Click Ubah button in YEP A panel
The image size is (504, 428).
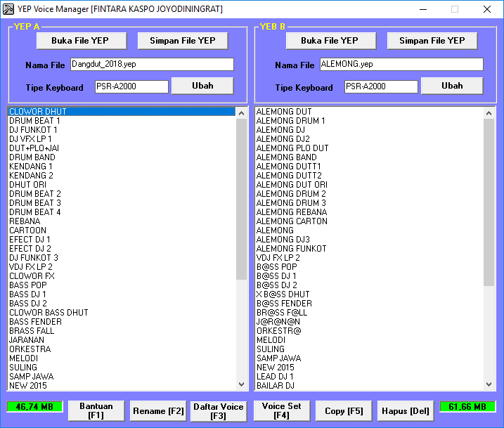tap(202, 86)
